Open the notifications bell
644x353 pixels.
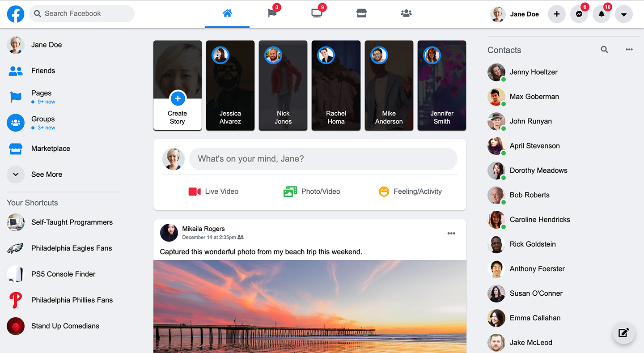point(602,14)
